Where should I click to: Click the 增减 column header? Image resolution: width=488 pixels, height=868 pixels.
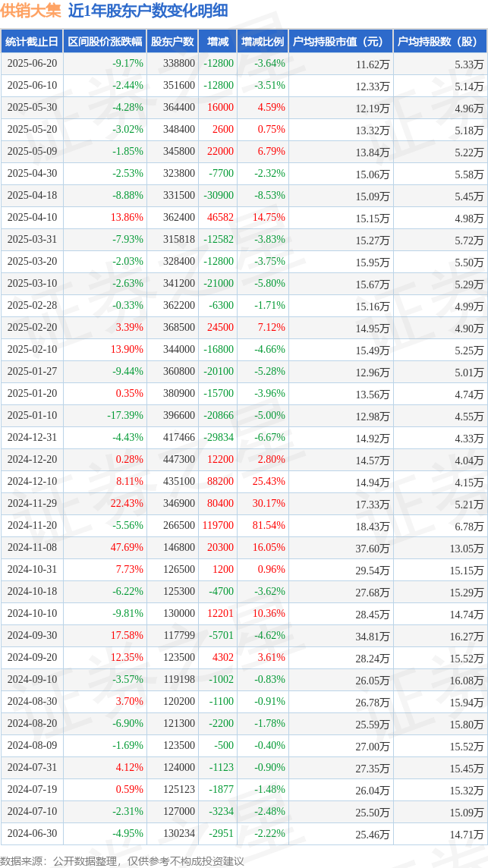(218, 42)
